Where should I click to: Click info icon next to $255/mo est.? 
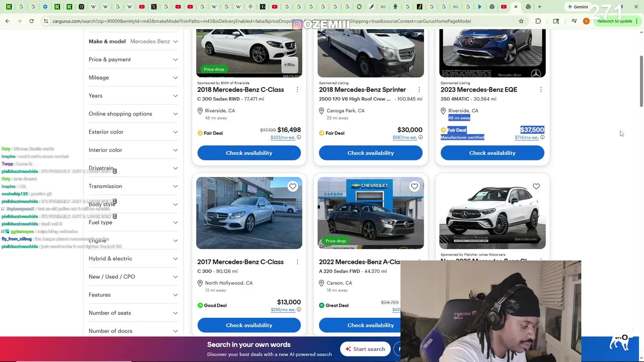299,310
